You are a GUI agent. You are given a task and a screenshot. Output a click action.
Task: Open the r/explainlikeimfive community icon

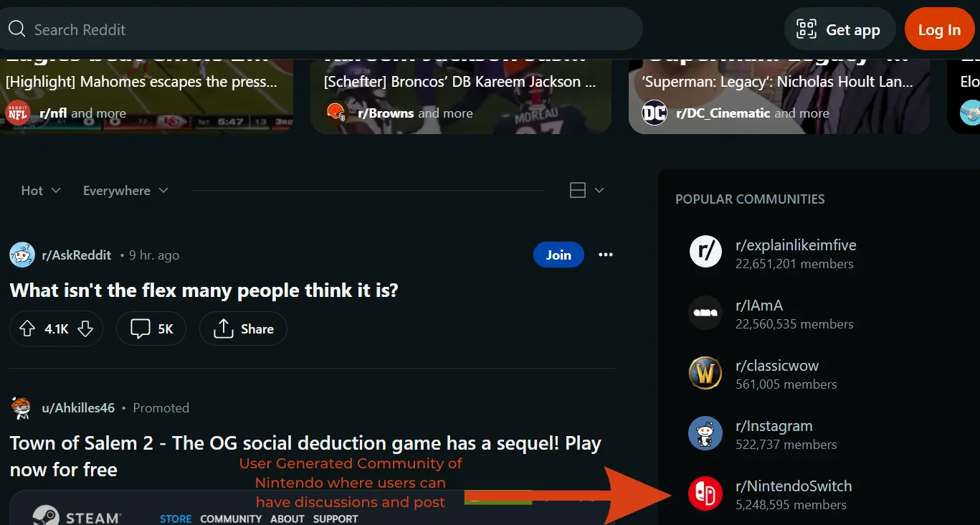pos(705,252)
